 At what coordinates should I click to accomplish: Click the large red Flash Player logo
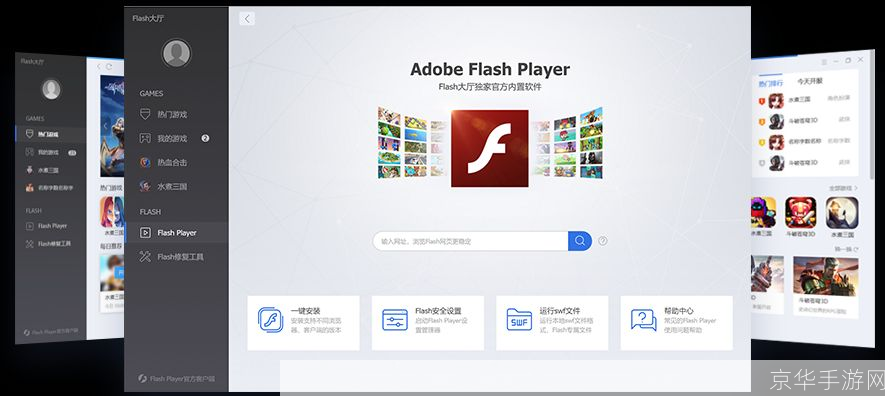click(489, 148)
